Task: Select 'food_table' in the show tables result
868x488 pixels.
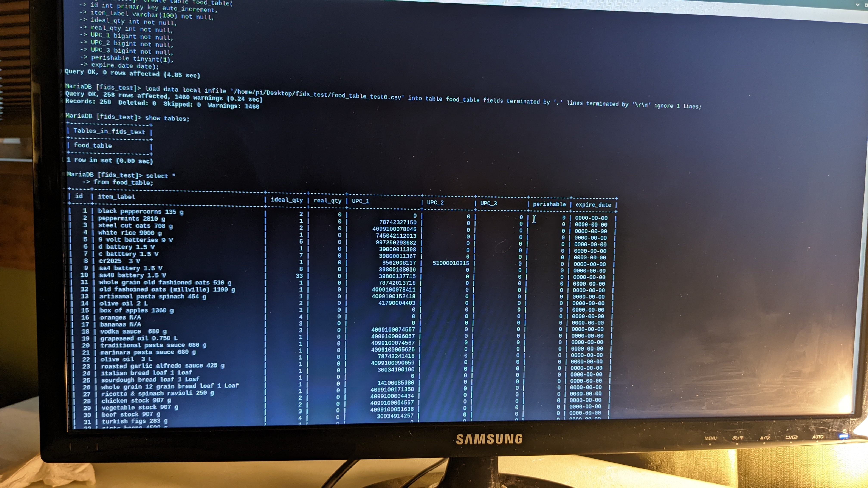Action: [x=93, y=145]
